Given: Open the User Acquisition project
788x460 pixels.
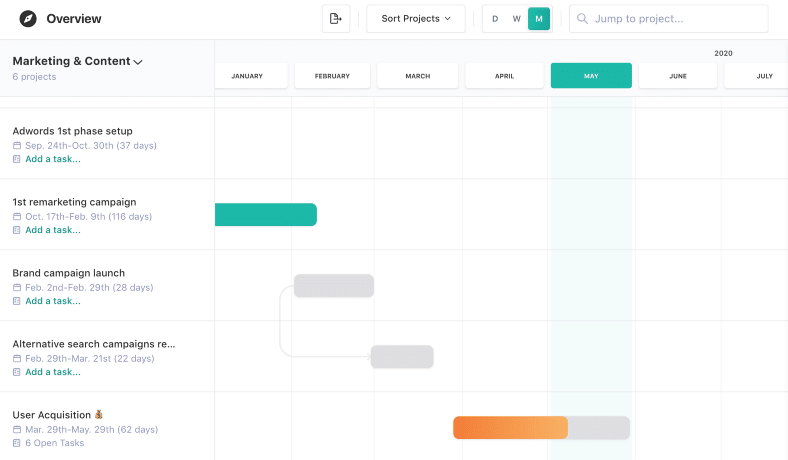Looking at the screenshot, I should (52, 415).
